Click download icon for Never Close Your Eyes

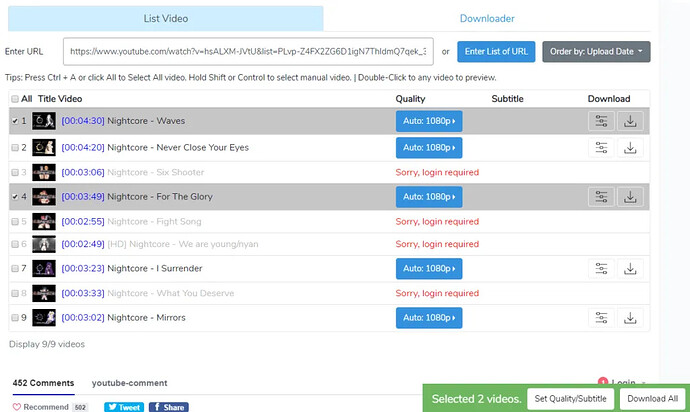click(631, 148)
